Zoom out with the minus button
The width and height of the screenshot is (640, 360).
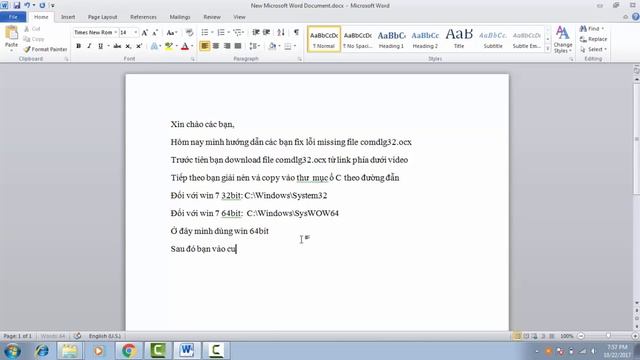pos(581,336)
